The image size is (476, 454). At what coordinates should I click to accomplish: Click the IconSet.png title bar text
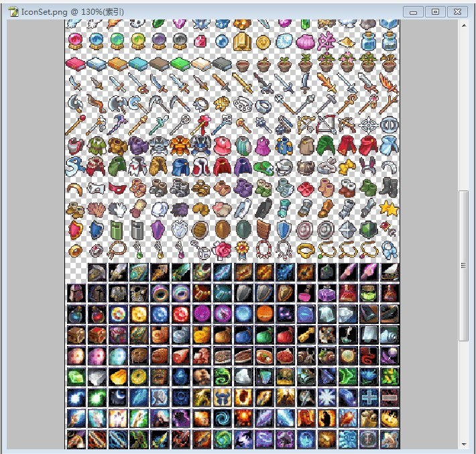72,12
